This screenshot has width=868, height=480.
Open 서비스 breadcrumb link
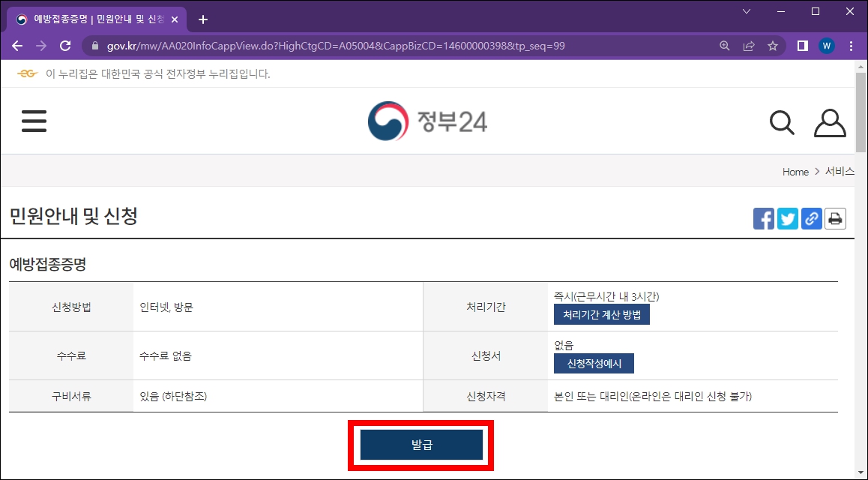click(x=840, y=172)
